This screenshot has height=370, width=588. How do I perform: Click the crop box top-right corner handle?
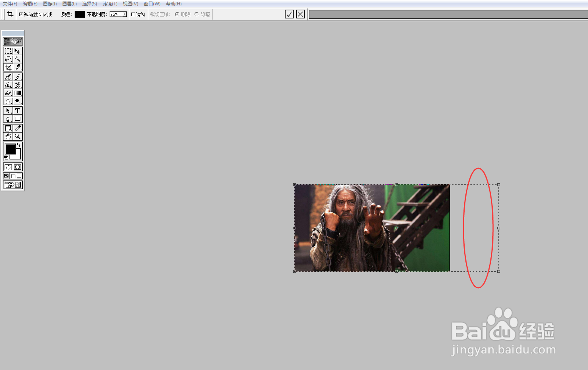[499, 184]
